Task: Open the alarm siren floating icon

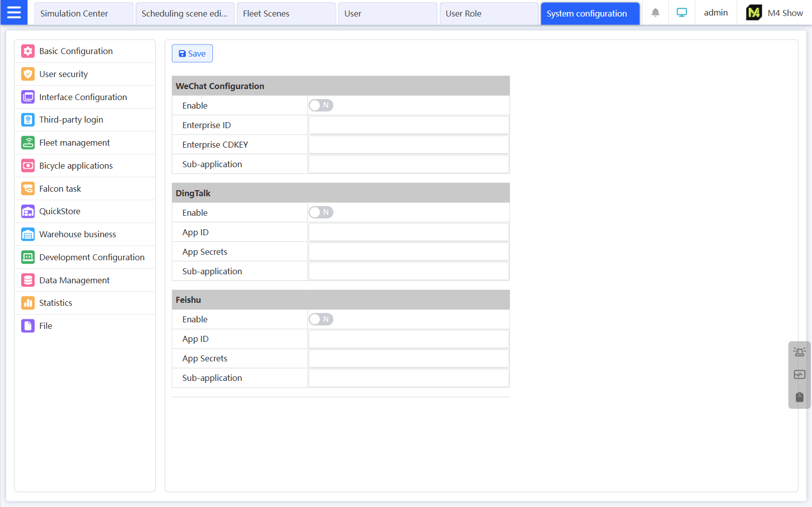Action: point(799,352)
